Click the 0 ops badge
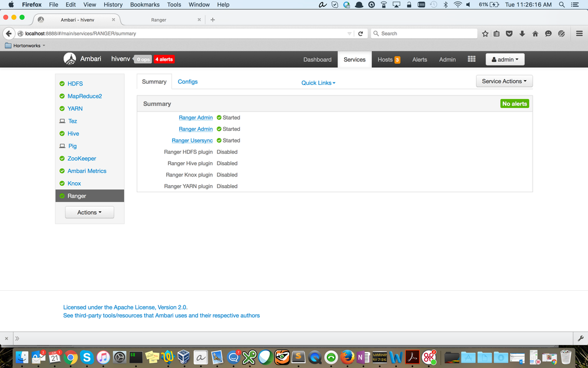The width and height of the screenshot is (588, 368). tap(143, 60)
